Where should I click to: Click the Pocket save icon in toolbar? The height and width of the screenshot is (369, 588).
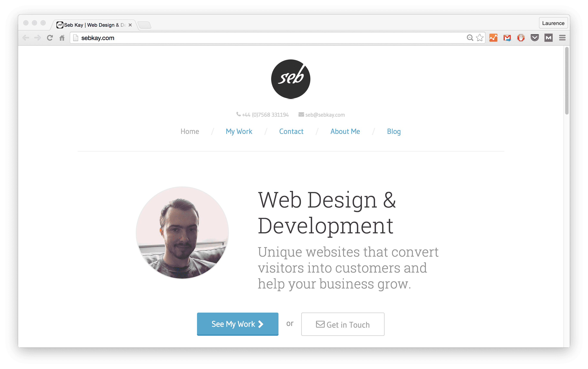[x=535, y=38]
